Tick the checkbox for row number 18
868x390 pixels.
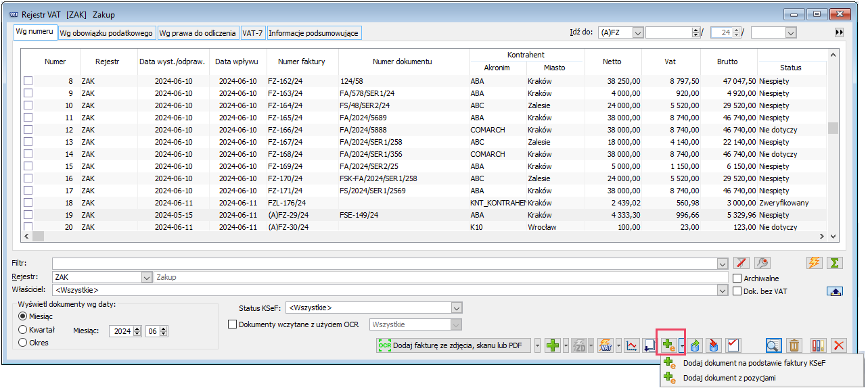28,203
